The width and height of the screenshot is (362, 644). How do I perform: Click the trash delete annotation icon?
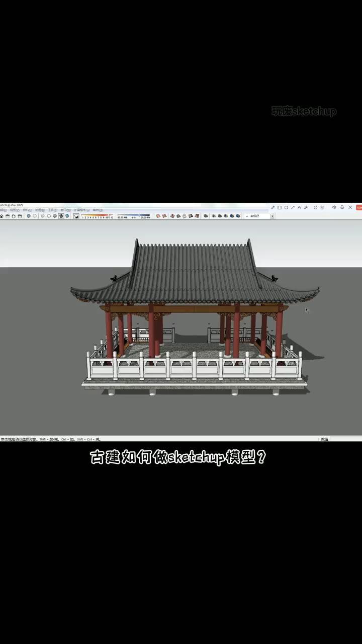(322, 207)
